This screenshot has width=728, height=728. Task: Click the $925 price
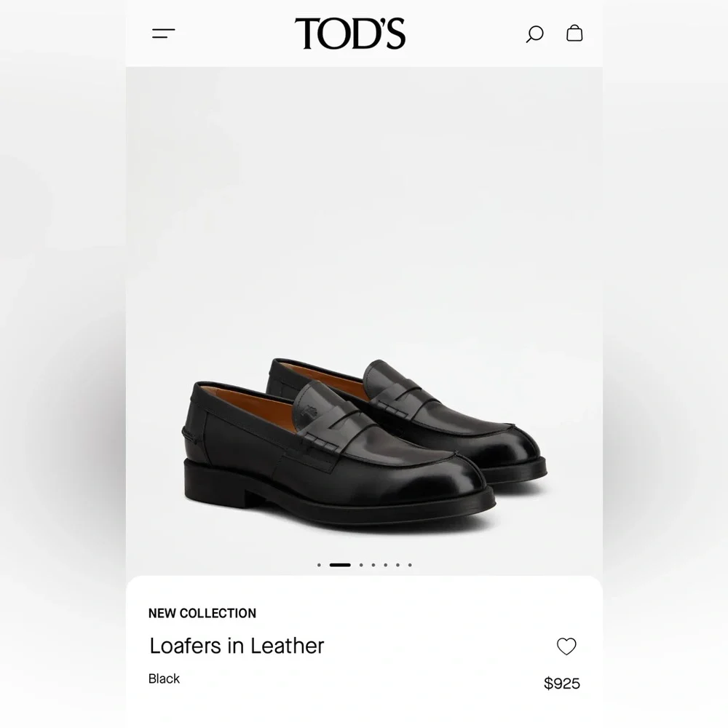(562, 684)
